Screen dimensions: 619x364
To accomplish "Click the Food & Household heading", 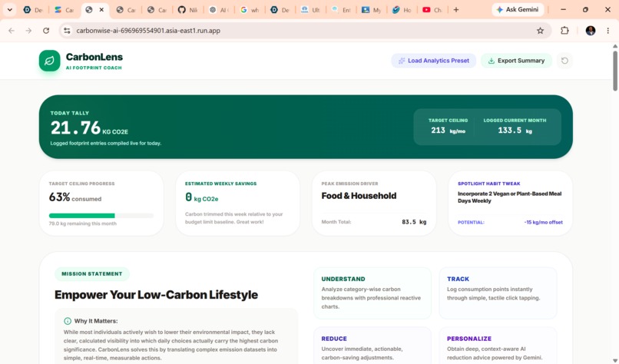I will tap(359, 196).
